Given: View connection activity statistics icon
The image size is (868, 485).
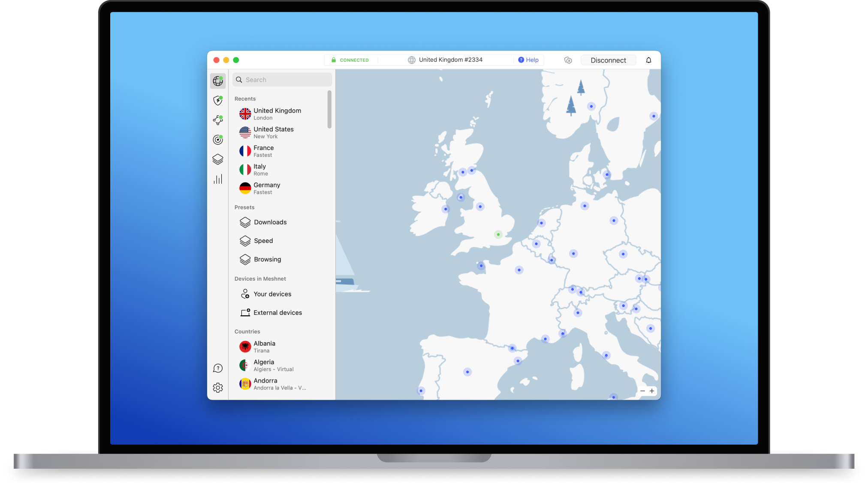Looking at the screenshot, I should coord(218,179).
